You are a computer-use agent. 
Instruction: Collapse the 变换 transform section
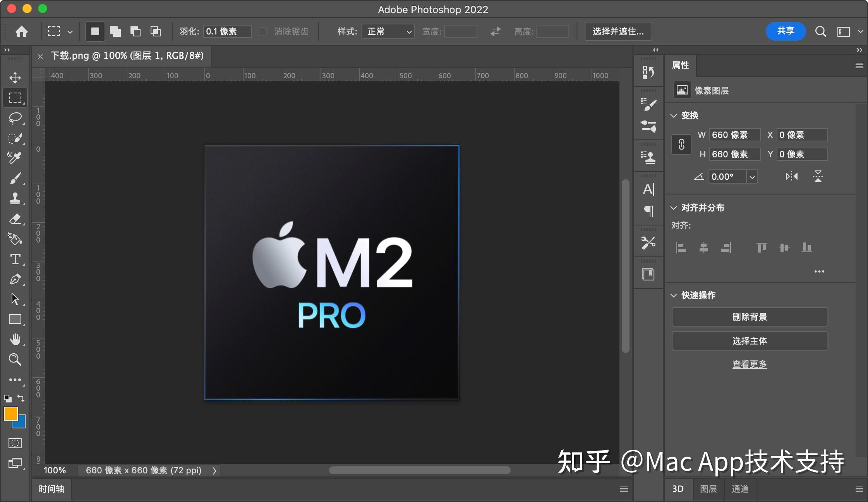(x=674, y=115)
